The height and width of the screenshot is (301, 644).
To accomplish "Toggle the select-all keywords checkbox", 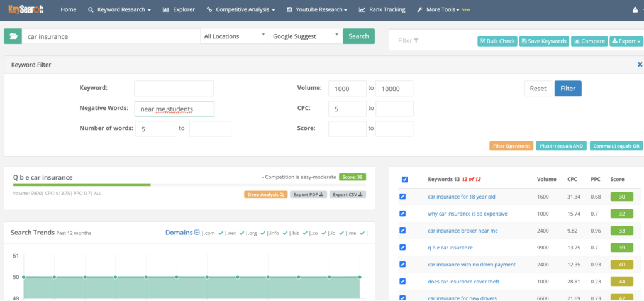I will click(404, 180).
